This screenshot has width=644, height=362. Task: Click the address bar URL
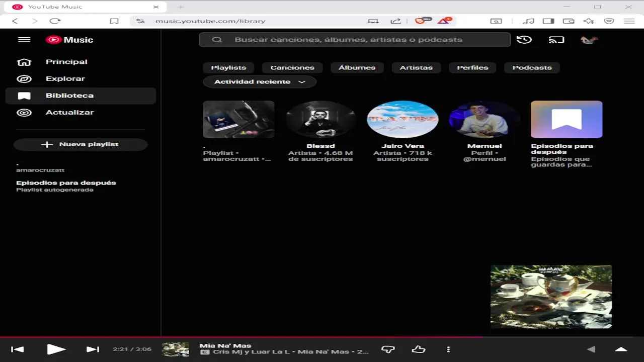point(210,21)
